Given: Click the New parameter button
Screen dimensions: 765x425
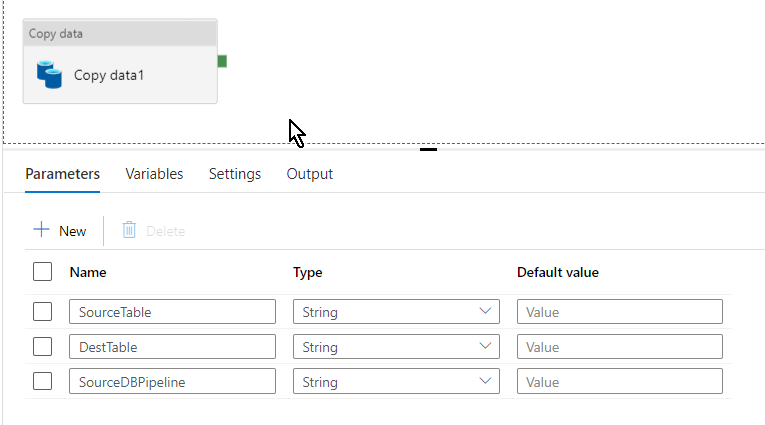Looking at the screenshot, I should (60, 230).
